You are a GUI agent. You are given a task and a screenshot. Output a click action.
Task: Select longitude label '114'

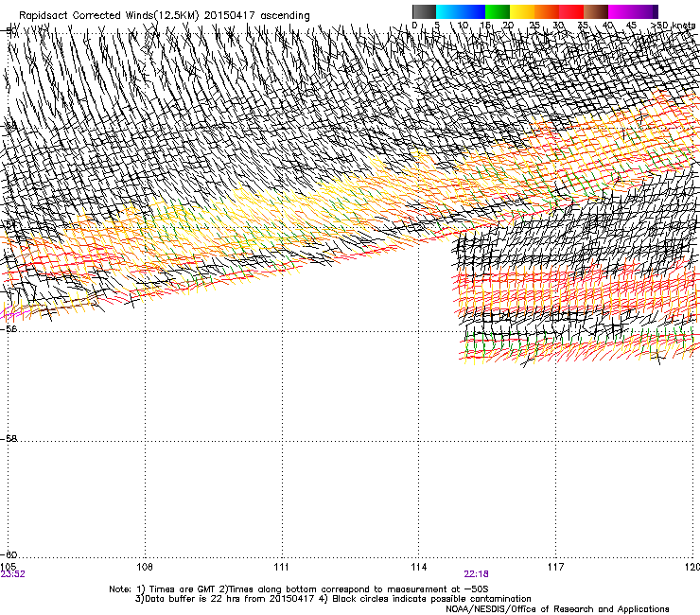[x=419, y=567]
